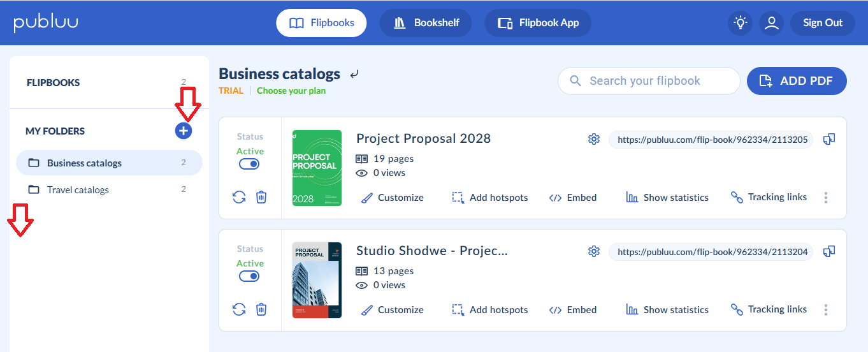
Task: Open the Business catalogs folder
Action: point(109,163)
